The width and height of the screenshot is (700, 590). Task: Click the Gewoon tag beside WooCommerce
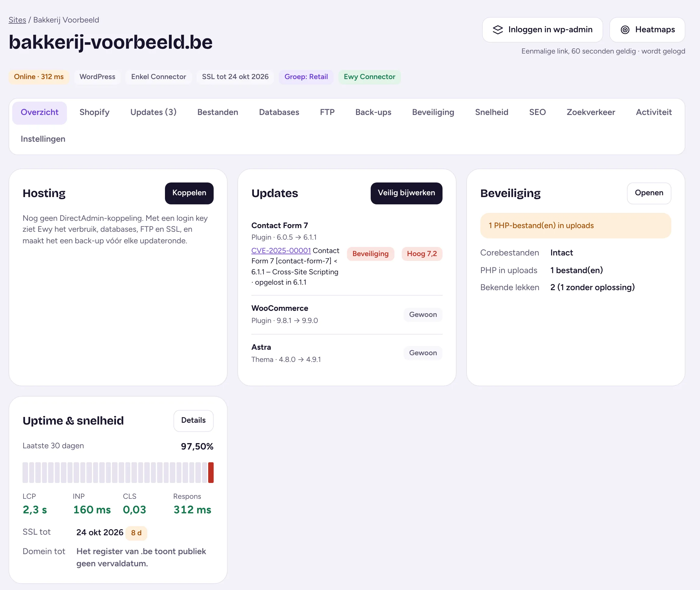(423, 315)
